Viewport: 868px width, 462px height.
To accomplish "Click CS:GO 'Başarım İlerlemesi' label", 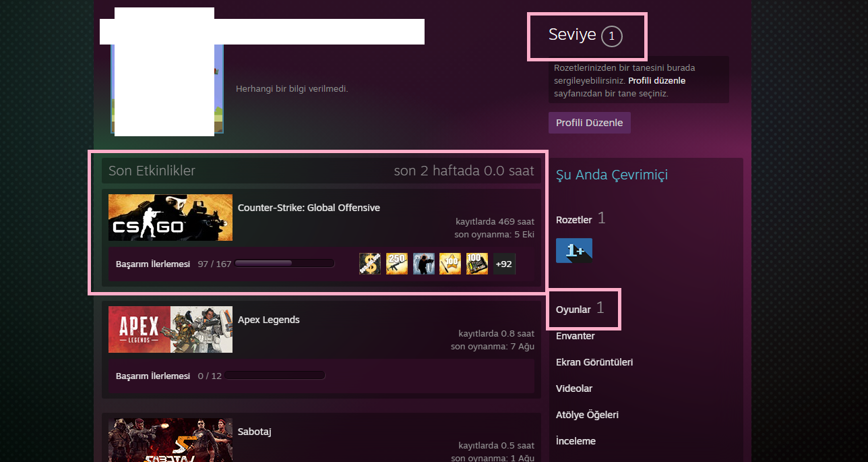I will pyautogui.click(x=153, y=264).
